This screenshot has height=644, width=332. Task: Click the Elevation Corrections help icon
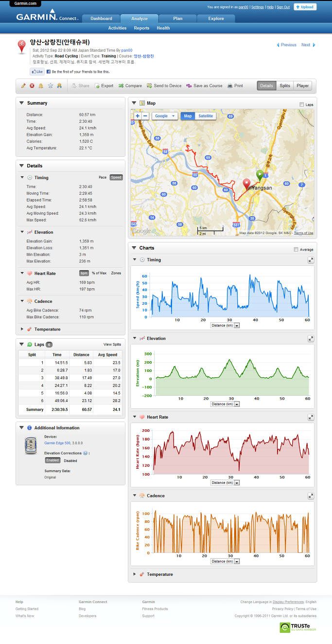point(85,453)
